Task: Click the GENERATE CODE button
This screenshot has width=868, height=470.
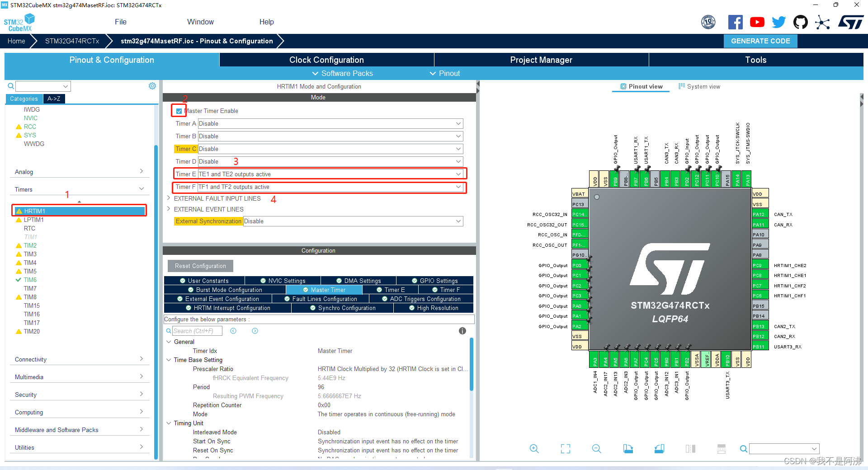Action: point(760,41)
